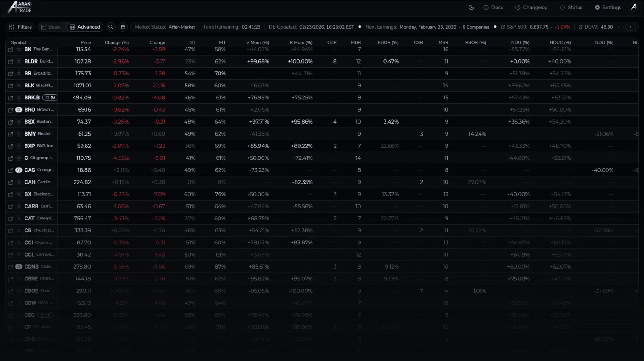Click the '6 Companies' earnings text
Viewport: 644px width, 361px height.
476,27
